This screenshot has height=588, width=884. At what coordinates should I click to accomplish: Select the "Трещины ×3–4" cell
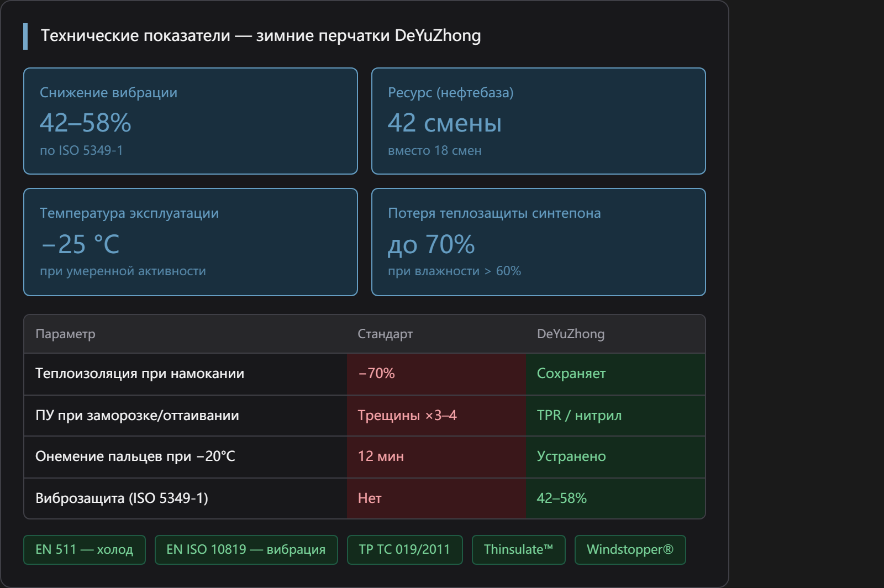(x=436, y=416)
